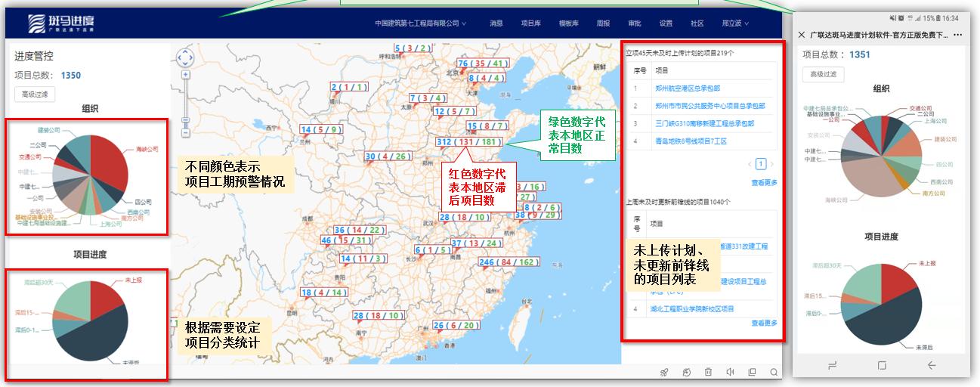Screen dimensions: 980x387
Task: Go to the next page with the pagination arrow
Action: (x=772, y=164)
